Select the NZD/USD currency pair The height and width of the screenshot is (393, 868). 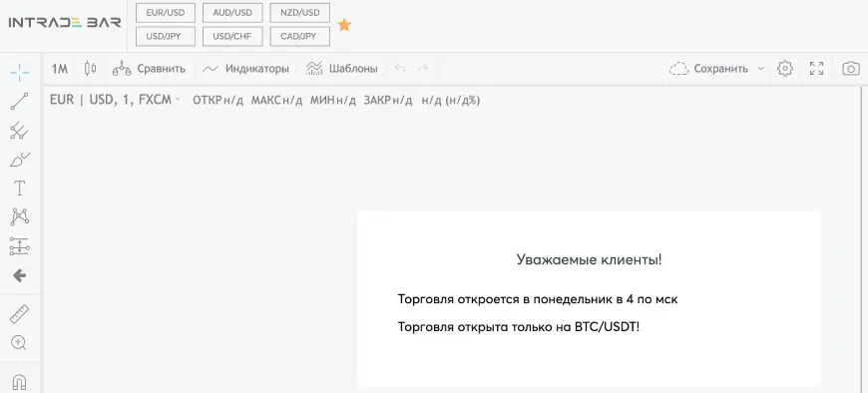tap(300, 13)
